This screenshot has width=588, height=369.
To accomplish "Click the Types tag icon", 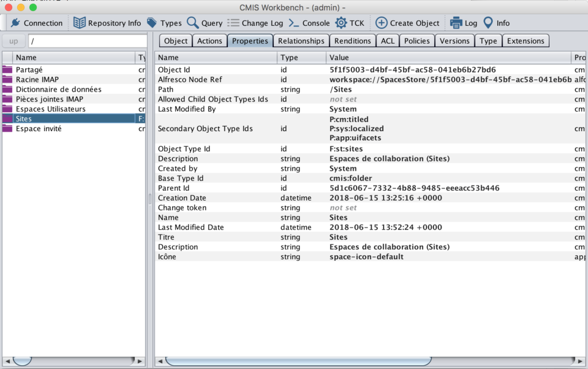I will click(x=152, y=22).
